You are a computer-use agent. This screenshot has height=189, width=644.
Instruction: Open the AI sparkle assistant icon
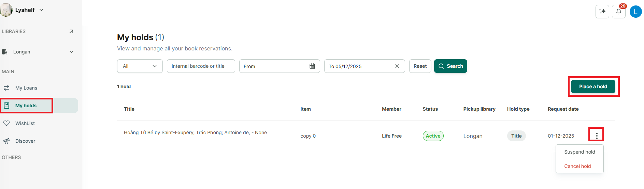[x=602, y=12]
